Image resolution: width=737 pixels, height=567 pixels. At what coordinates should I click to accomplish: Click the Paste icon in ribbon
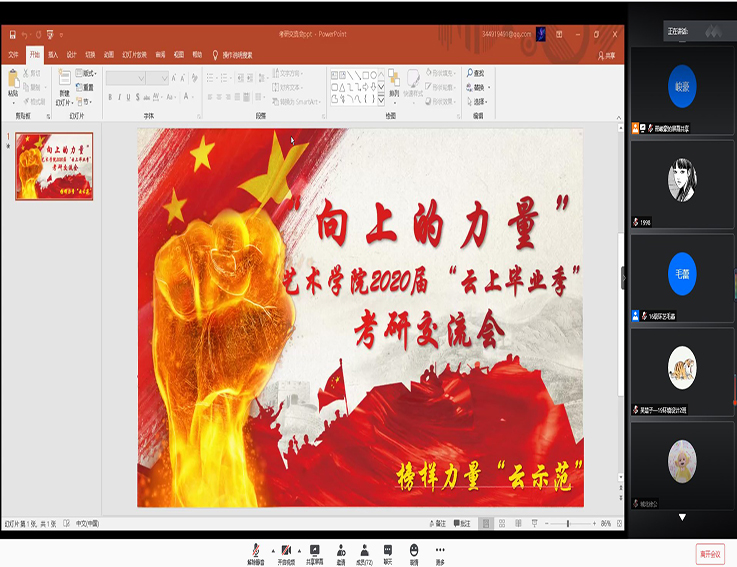13,83
